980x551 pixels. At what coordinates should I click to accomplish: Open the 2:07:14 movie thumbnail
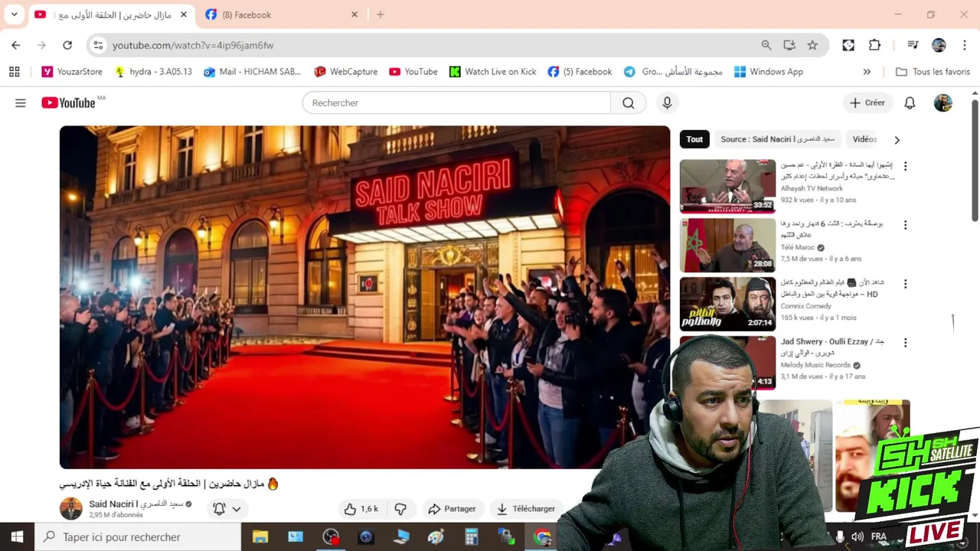(727, 304)
